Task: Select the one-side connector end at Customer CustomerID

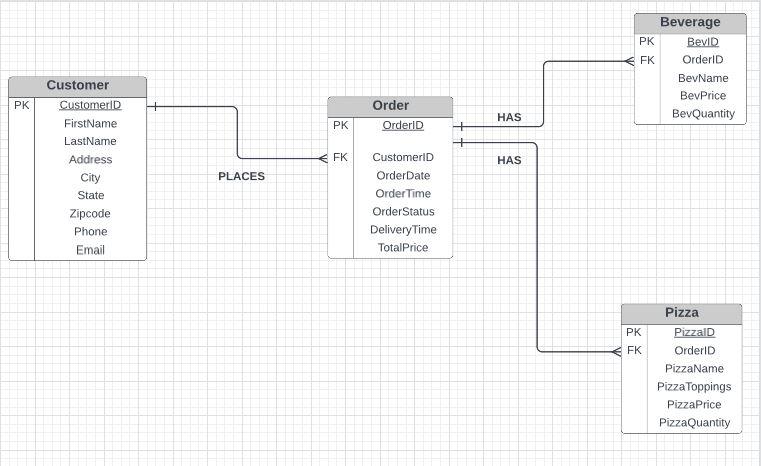Action: pos(153,106)
